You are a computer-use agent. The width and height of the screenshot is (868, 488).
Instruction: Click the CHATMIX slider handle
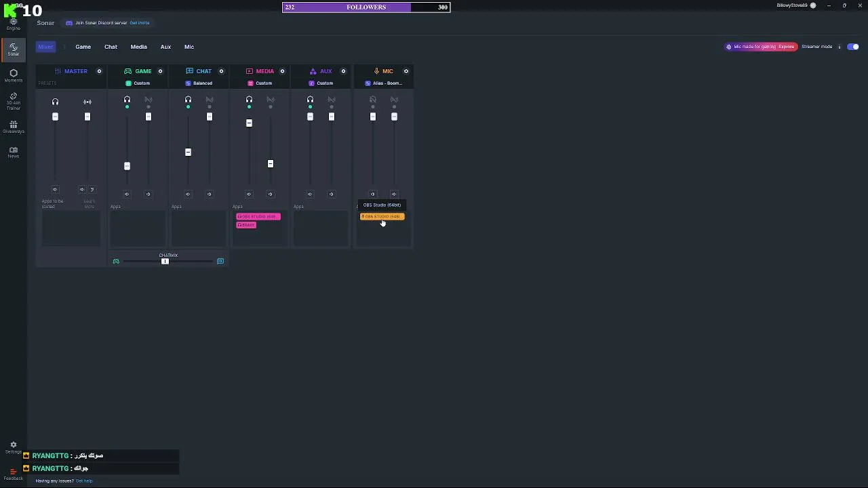tap(165, 261)
